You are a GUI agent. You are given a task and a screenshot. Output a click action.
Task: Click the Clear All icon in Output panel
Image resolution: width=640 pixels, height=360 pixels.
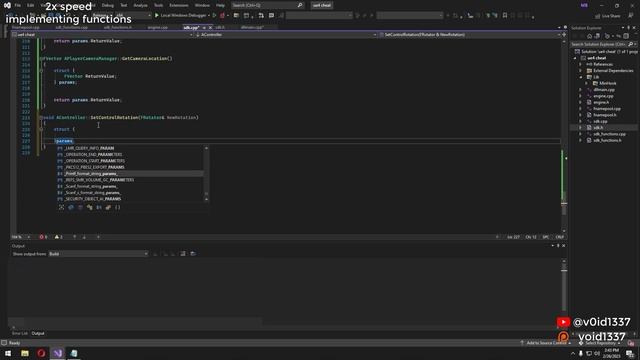pyautogui.click(x=183, y=254)
